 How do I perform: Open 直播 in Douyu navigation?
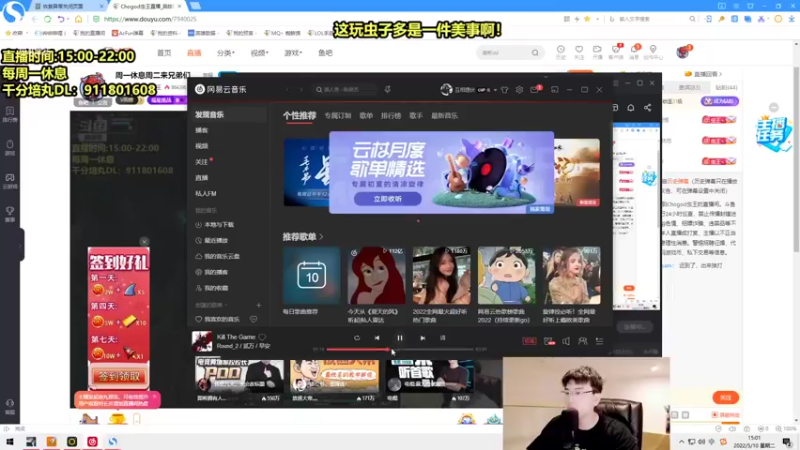point(194,53)
